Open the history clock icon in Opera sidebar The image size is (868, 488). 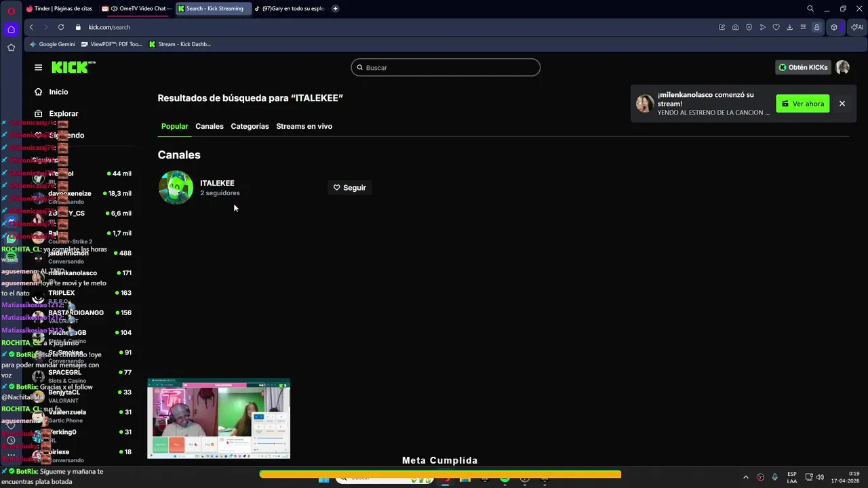11,440
